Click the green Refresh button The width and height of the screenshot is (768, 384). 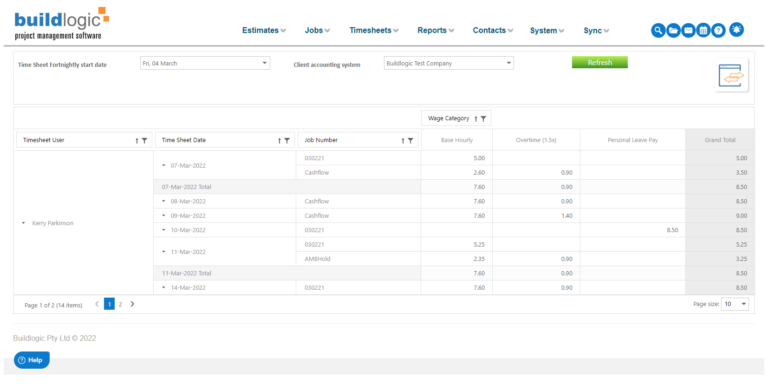(x=600, y=63)
